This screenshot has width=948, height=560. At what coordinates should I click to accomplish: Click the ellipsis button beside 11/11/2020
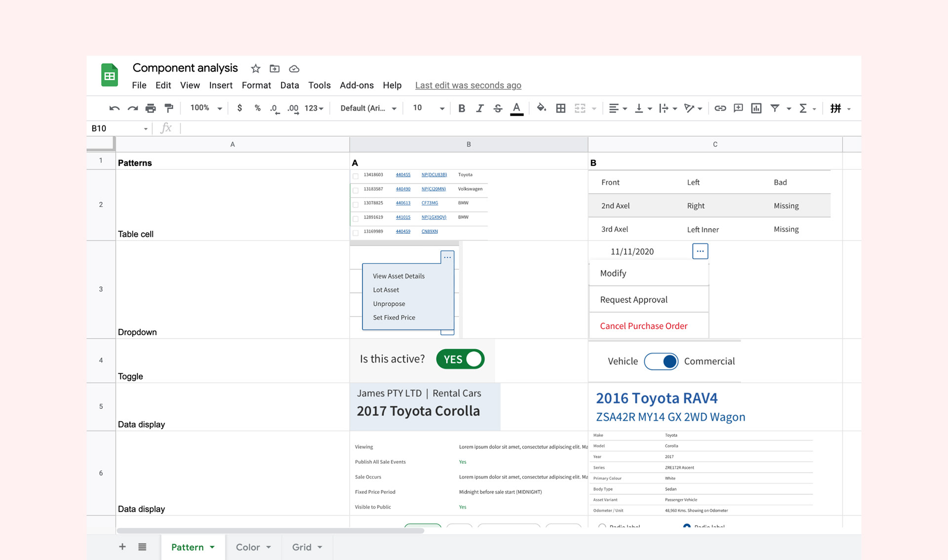coord(700,251)
